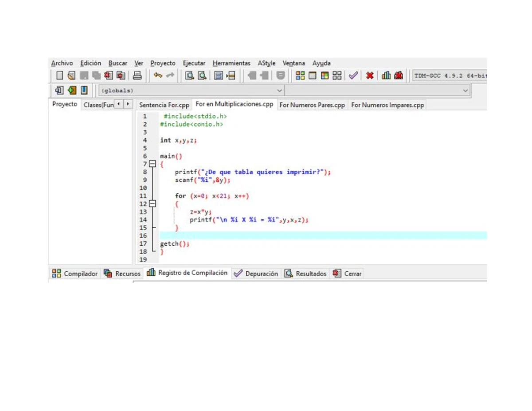Screen dimensions: 532x411
Task: Open the Recursos bottom tab
Action: (122, 274)
